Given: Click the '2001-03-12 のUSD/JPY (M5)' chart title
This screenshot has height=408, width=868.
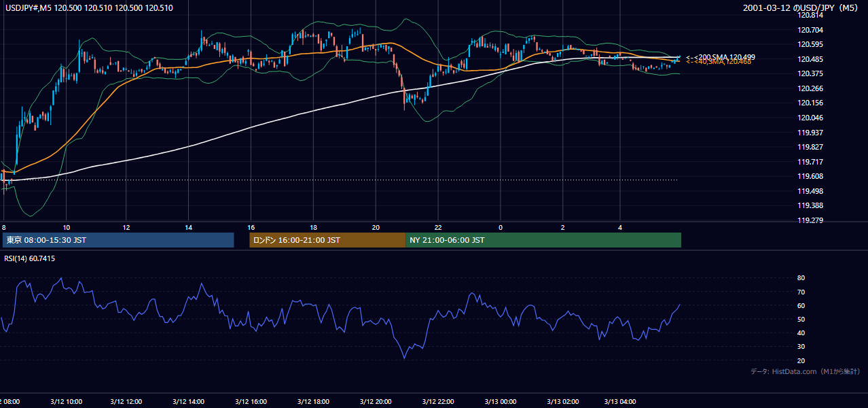Looking at the screenshot, I should (801, 7).
